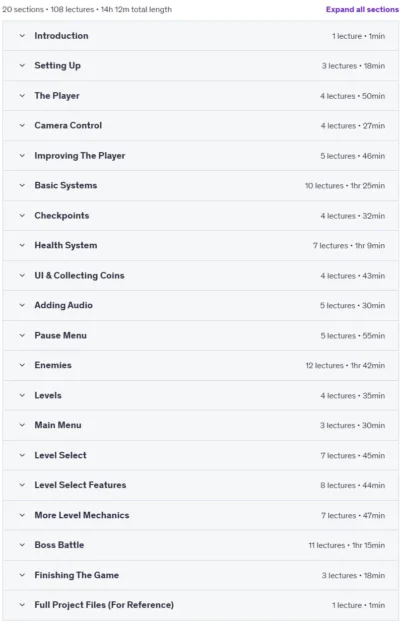Expand the Setting Up section chevron
The width and height of the screenshot is (400, 621).
[x=22, y=65]
